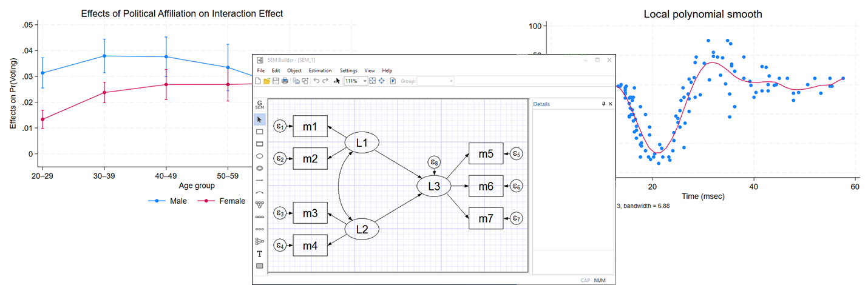Click the Estimate run button in toolbar
The image size is (868, 285).
coord(393,81)
